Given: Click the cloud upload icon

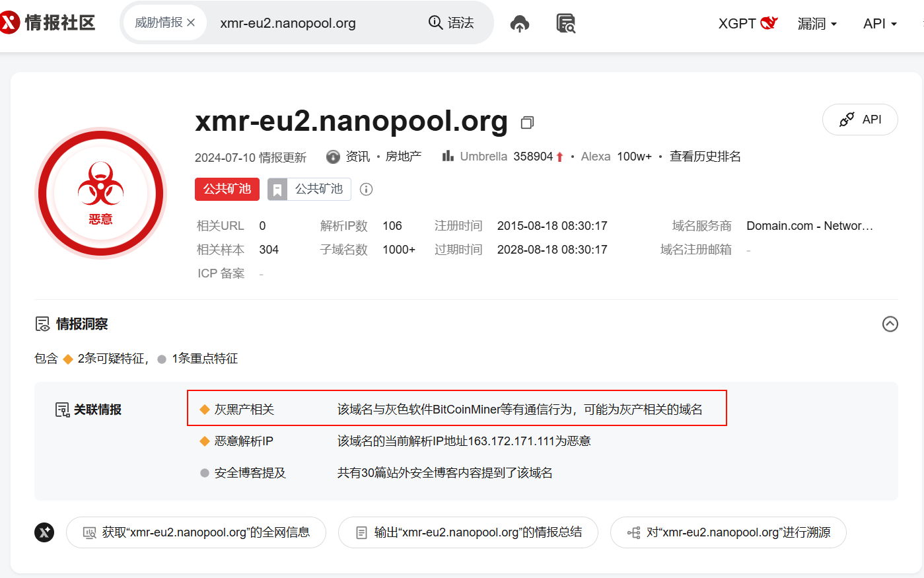Looking at the screenshot, I should tap(520, 24).
